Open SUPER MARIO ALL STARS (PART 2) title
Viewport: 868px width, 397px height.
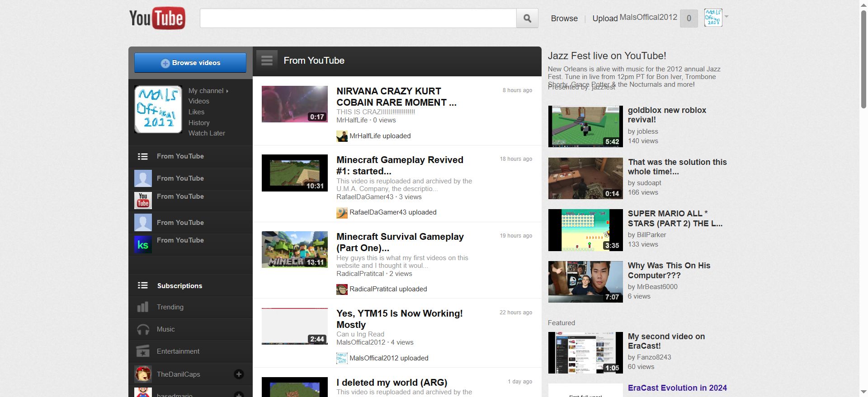(675, 218)
